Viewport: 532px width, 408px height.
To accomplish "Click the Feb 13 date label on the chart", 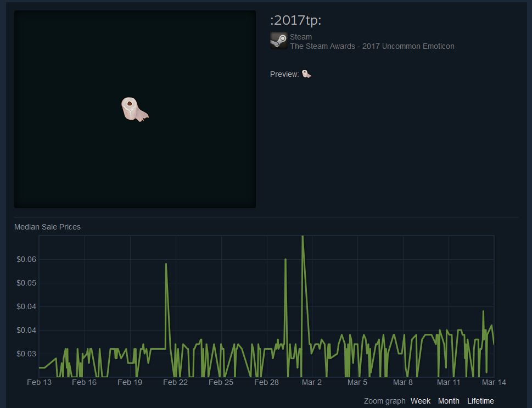I will [x=39, y=382].
